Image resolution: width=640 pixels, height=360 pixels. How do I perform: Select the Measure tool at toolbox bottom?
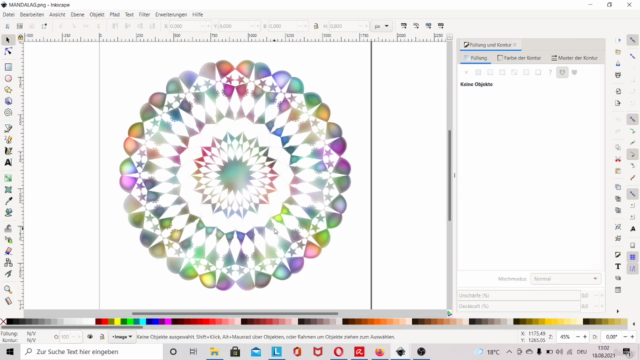click(8, 301)
